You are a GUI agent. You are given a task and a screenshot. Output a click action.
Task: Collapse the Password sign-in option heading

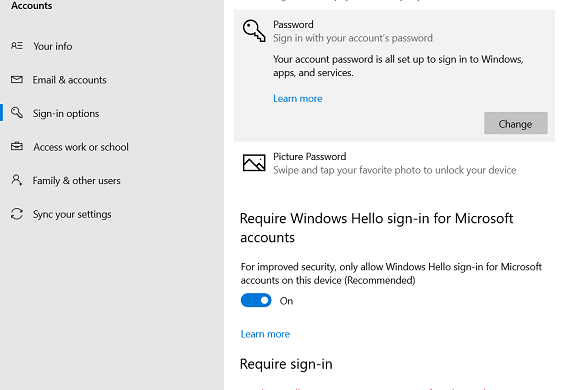[293, 24]
